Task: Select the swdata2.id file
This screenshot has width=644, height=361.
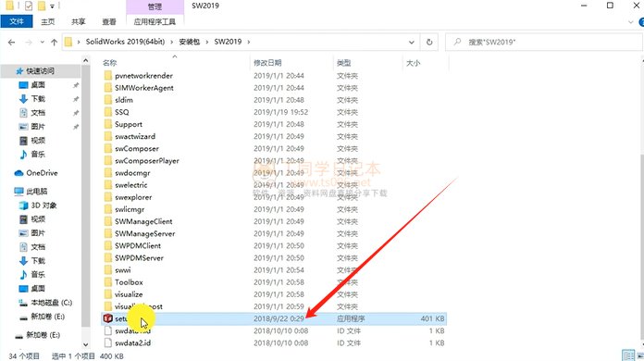Action: pos(132,342)
